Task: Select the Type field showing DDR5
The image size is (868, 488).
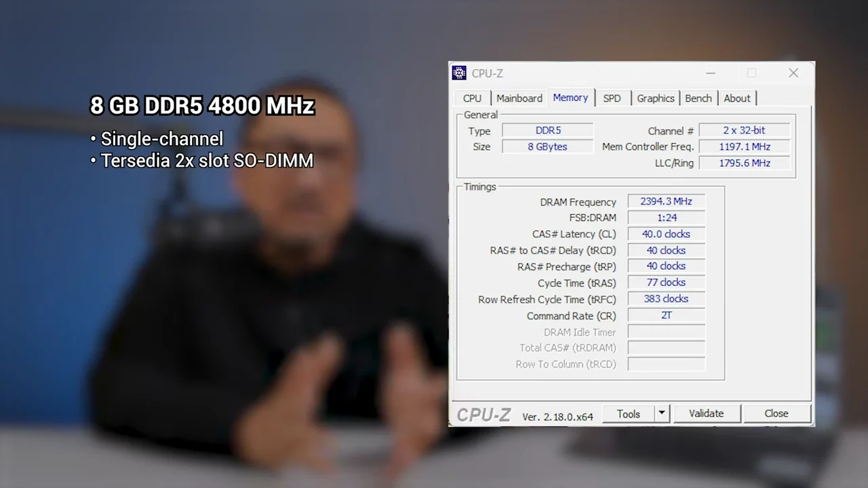Action: click(547, 130)
